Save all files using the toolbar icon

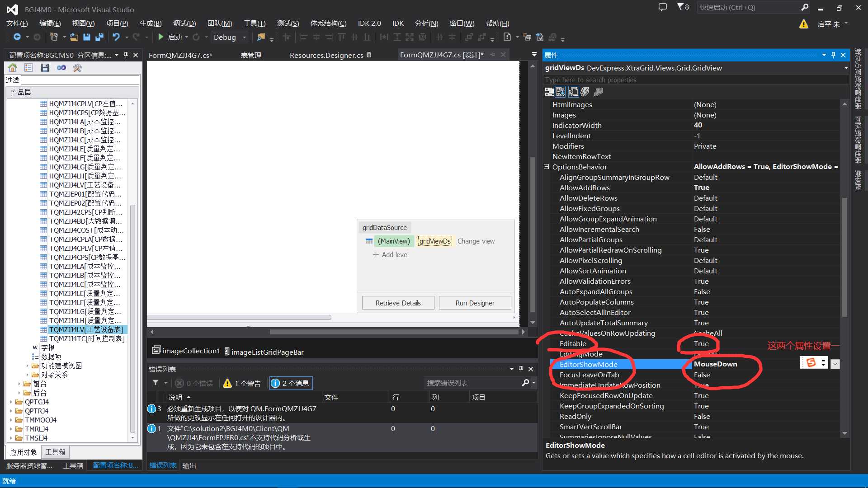(99, 37)
